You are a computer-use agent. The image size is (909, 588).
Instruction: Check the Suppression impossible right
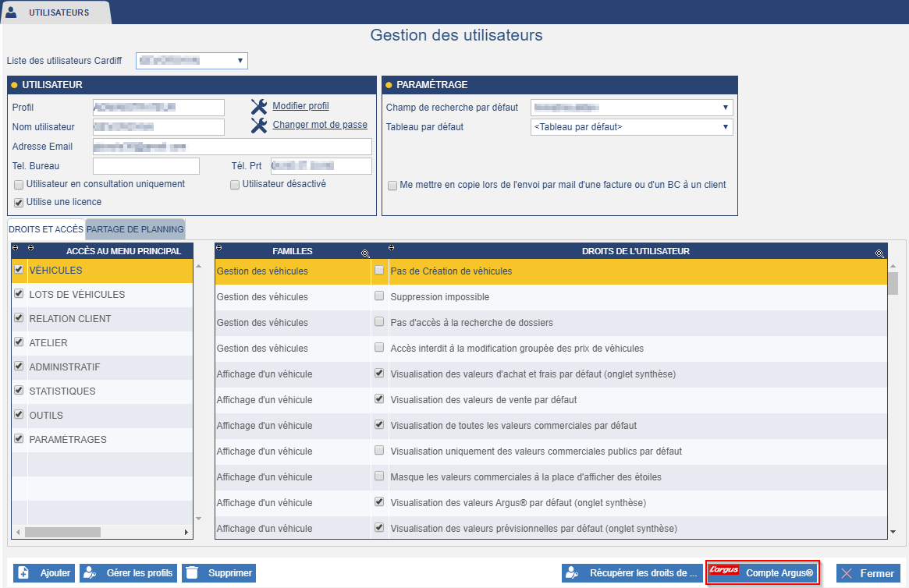(x=379, y=296)
